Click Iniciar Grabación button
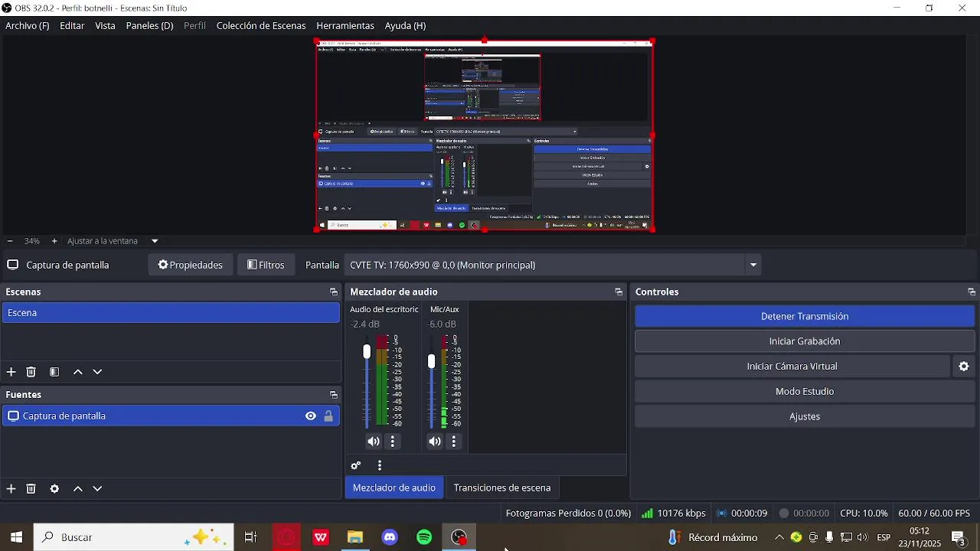980x551 pixels. [x=805, y=341]
